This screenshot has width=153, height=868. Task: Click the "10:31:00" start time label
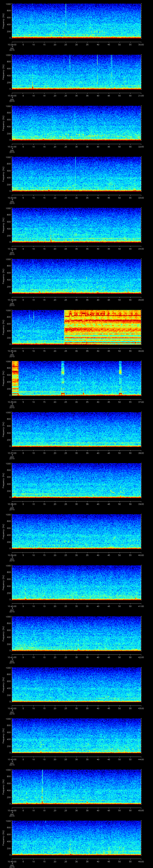click(x=12, y=146)
